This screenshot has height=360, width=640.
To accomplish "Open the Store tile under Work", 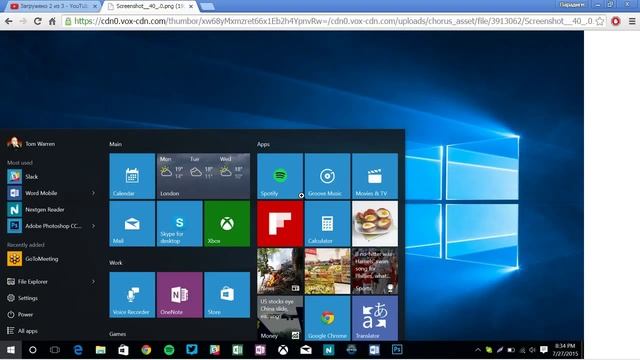I will (227, 295).
